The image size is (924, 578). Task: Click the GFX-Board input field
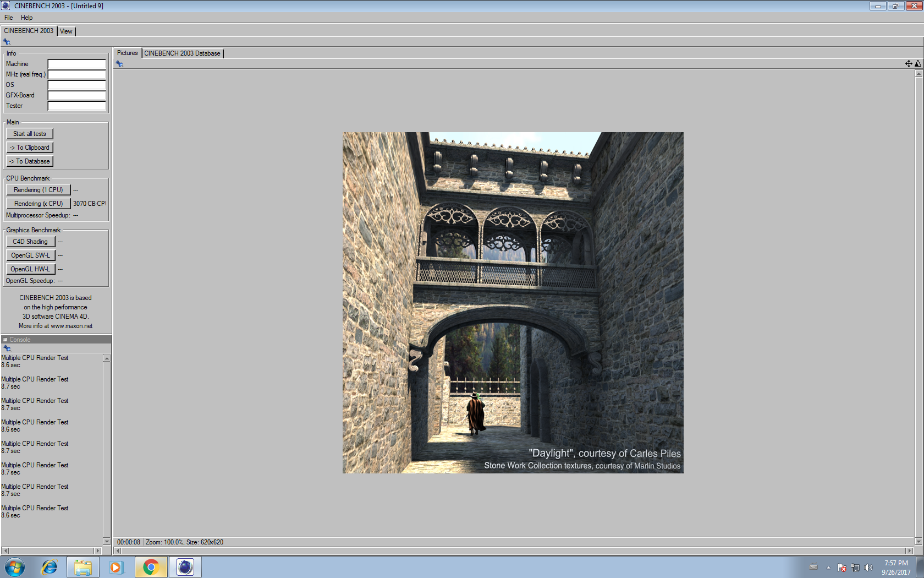pyautogui.click(x=77, y=95)
